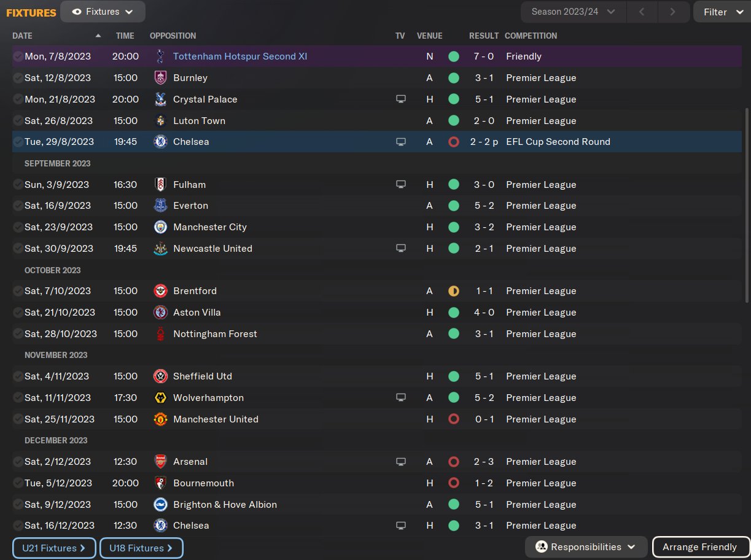Click the Manchester City club badge
Screen dimensions: 751x560
tap(160, 227)
